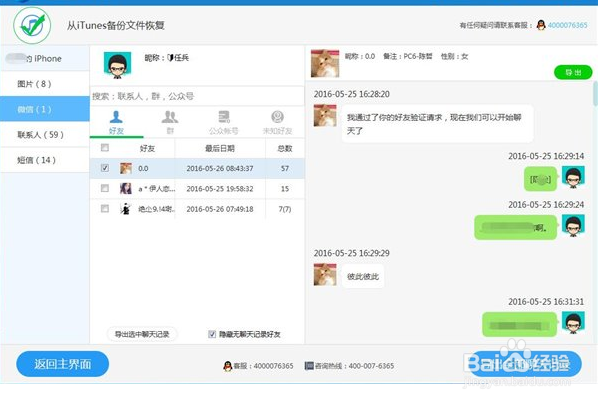Check the checkbox for friend 绝尘9.14
Viewport: 604px width, 403px height.
[105, 208]
